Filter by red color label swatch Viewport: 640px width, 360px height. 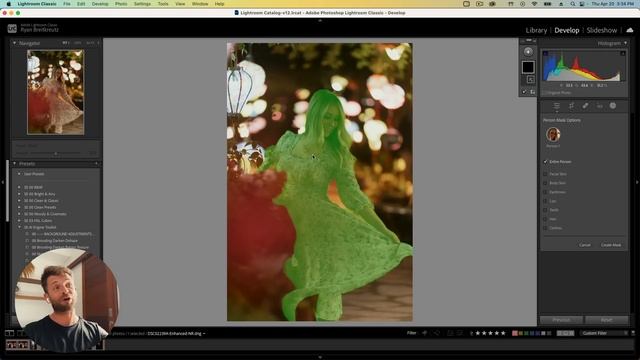pos(515,333)
